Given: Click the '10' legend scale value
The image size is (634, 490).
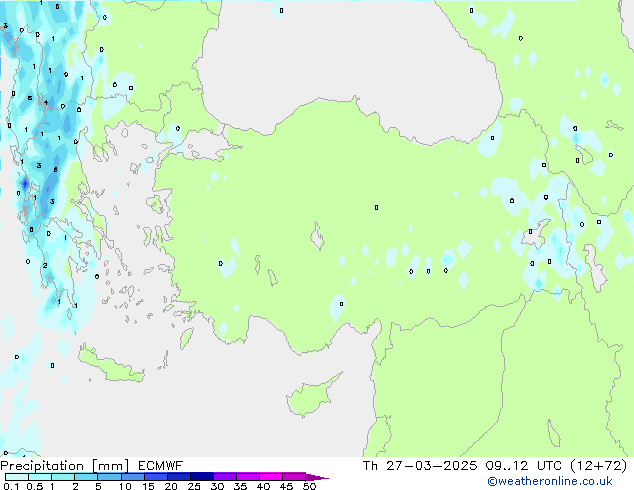Looking at the screenshot, I should pos(125,486).
